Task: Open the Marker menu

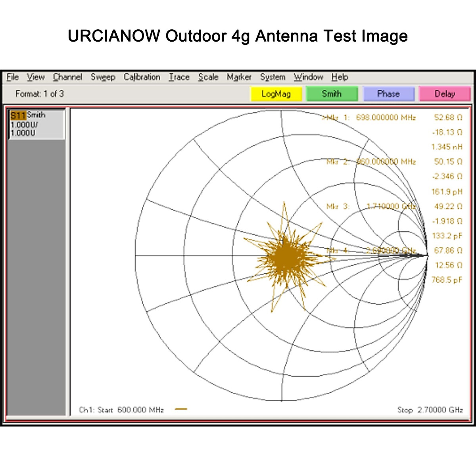Action: click(x=238, y=77)
